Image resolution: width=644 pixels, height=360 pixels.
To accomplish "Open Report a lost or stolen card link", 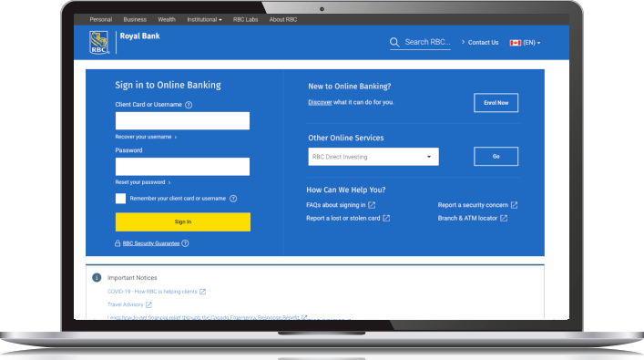I will [342, 218].
